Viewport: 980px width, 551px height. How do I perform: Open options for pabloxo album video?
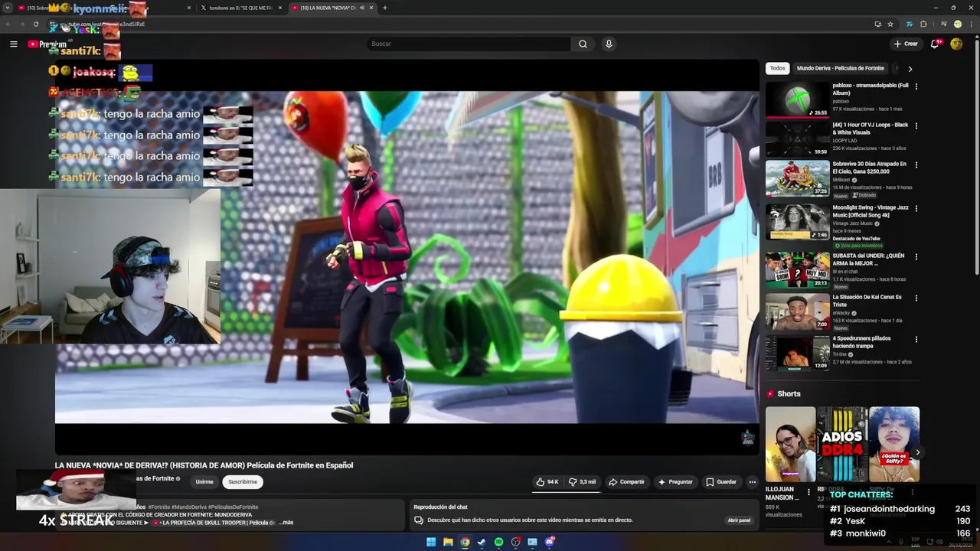(916, 86)
